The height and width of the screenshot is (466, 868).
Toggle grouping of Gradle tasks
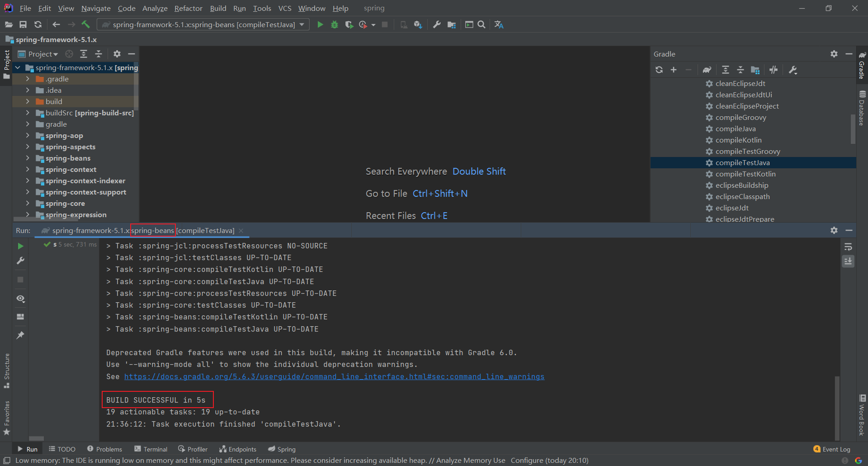point(755,70)
